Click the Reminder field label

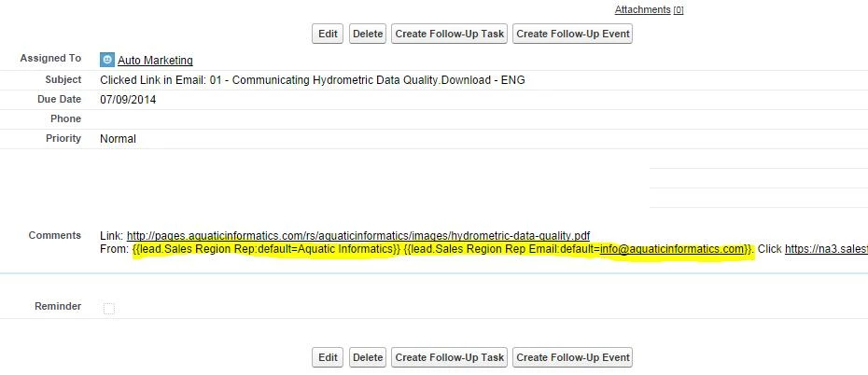(x=58, y=306)
